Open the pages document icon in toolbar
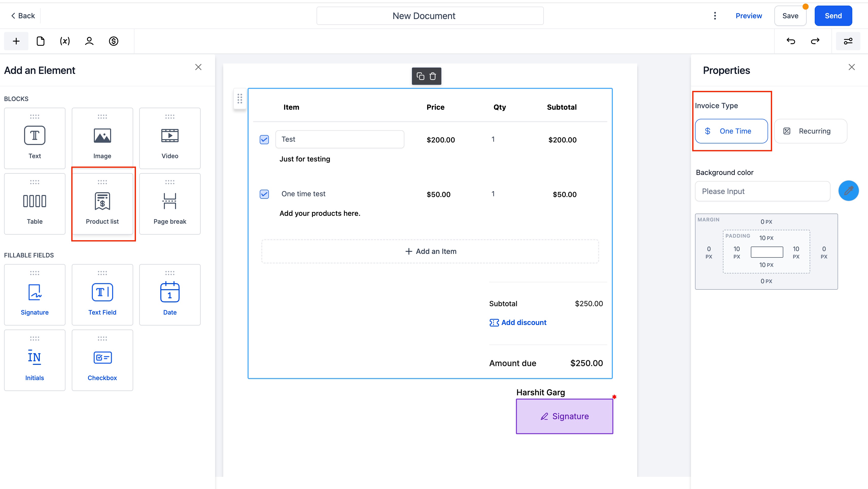868x489 pixels. pos(40,41)
